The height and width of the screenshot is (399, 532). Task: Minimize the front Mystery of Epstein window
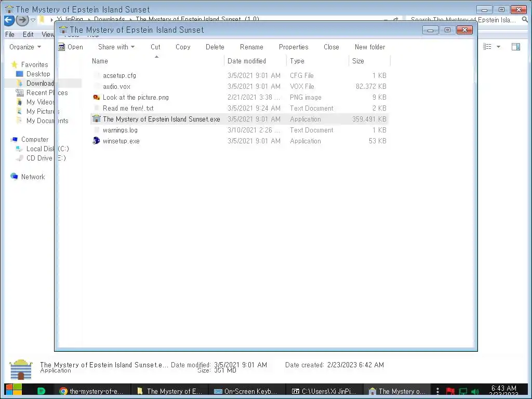point(430,30)
